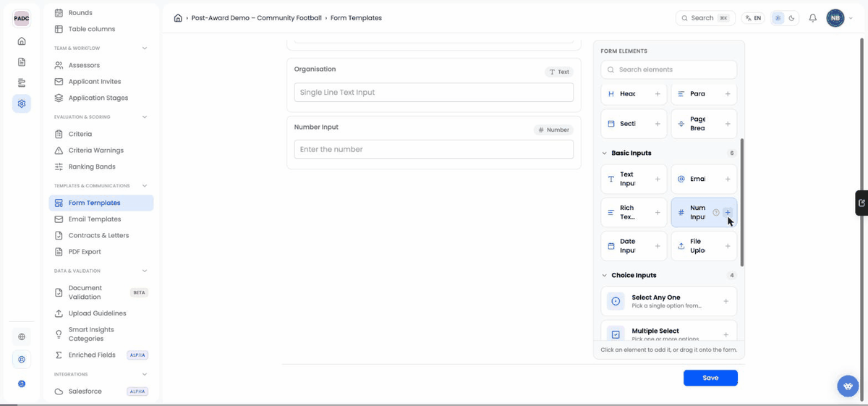
Task: Add Rich Text element with its plus icon
Action: (x=658, y=212)
